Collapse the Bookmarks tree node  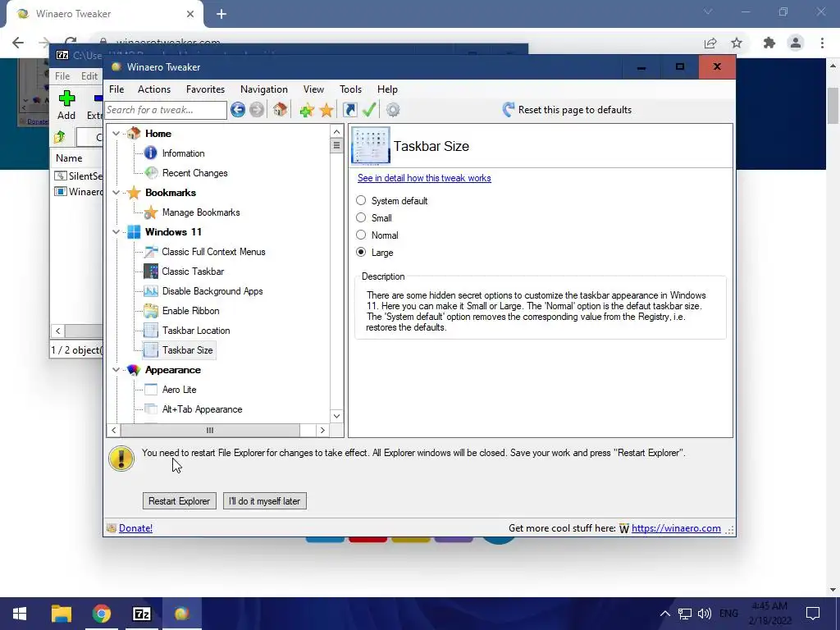click(116, 192)
